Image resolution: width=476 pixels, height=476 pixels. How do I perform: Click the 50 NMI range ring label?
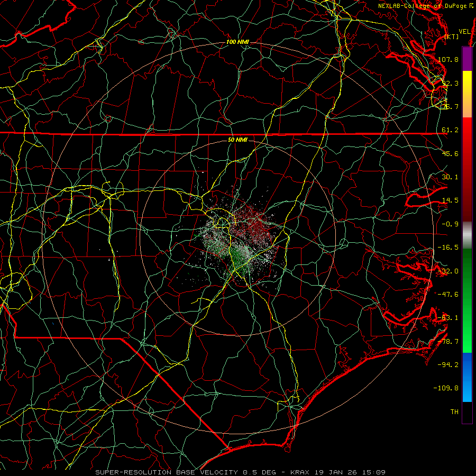237,140
